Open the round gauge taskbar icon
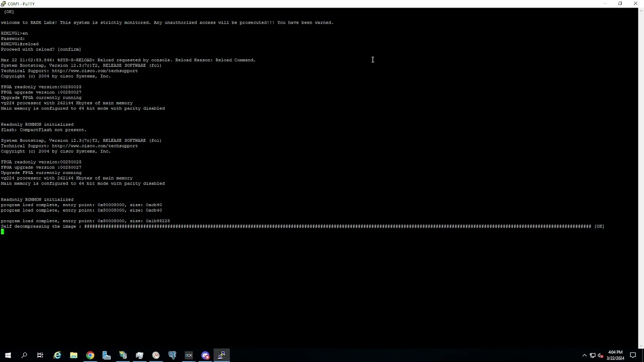 tap(156, 355)
